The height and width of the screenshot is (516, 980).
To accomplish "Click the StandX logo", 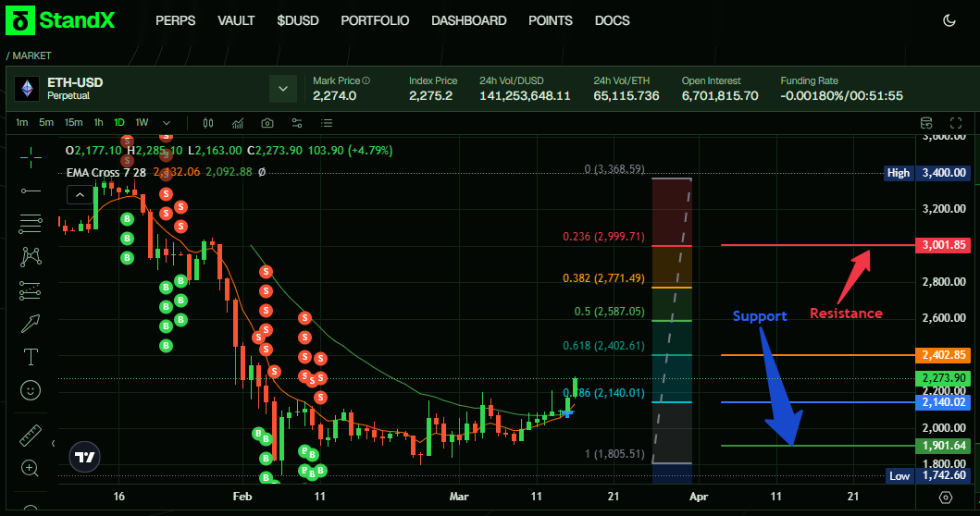I will pos(61,20).
